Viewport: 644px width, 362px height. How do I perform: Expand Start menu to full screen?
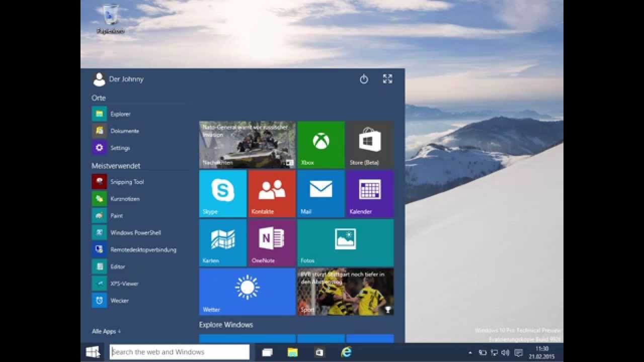coord(387,79)
